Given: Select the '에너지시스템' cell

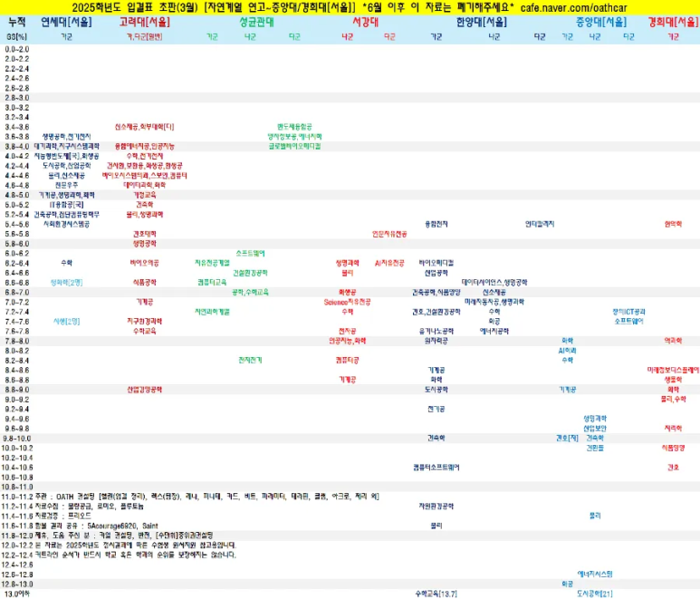Looking at the screenshot, I should pyautogui.click(x=595, y=575).
